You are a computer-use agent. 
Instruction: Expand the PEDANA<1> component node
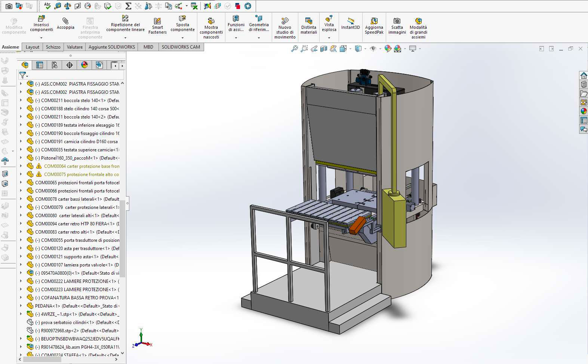(21, 306)
